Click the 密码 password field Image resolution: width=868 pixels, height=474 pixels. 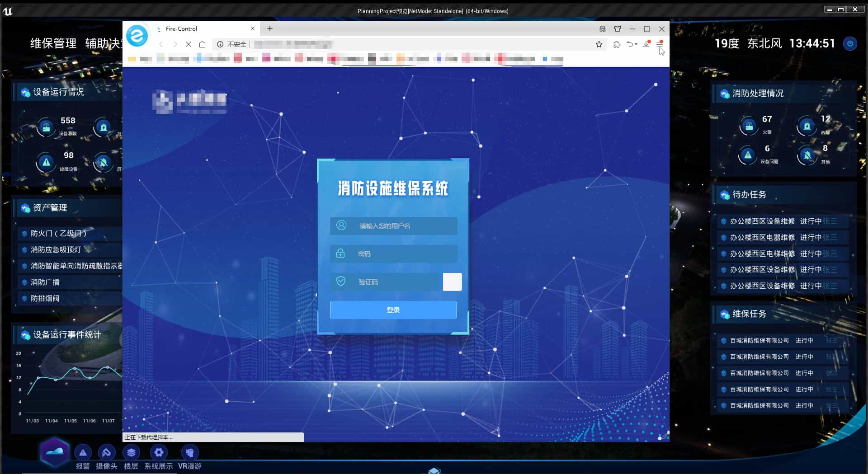pyautogui.click(x=398, y=254)
